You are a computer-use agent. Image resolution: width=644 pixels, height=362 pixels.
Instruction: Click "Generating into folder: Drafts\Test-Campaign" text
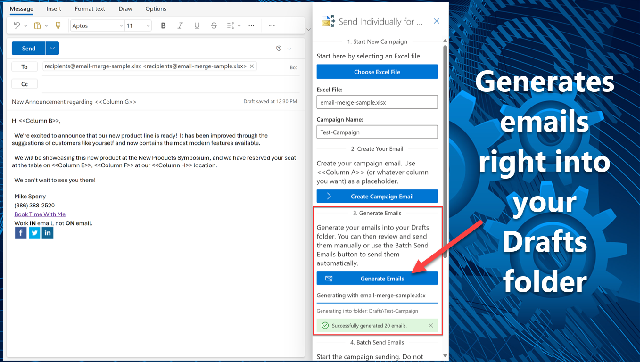[367, 311]
